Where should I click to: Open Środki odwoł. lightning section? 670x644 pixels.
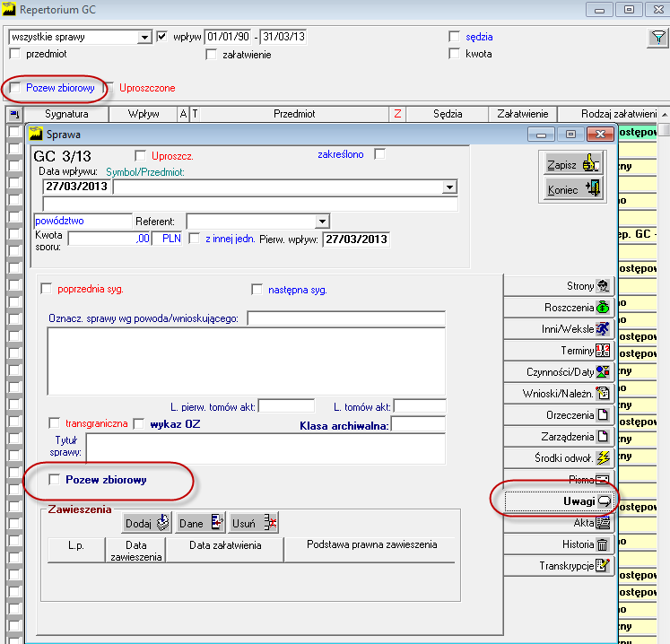559,458
